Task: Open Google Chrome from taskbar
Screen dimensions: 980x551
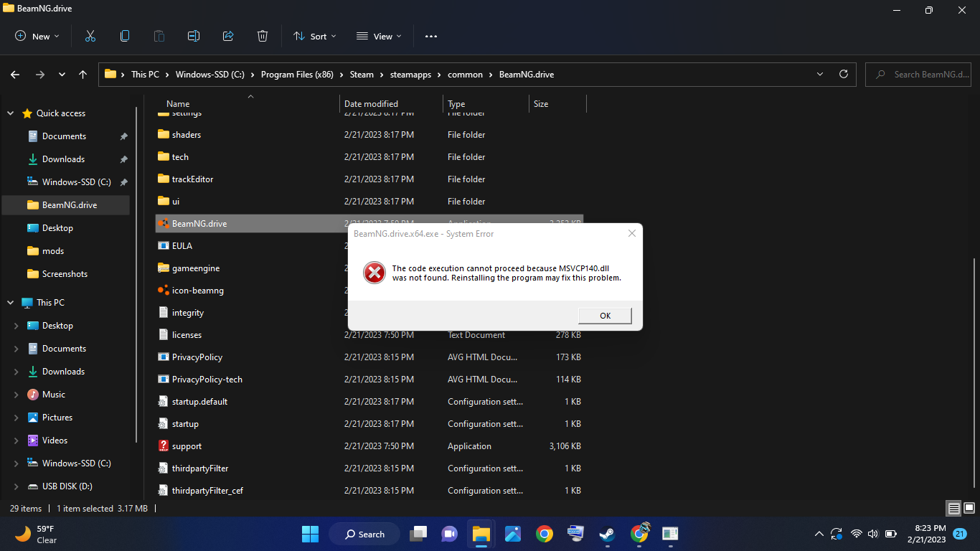Action: (544, 534)
